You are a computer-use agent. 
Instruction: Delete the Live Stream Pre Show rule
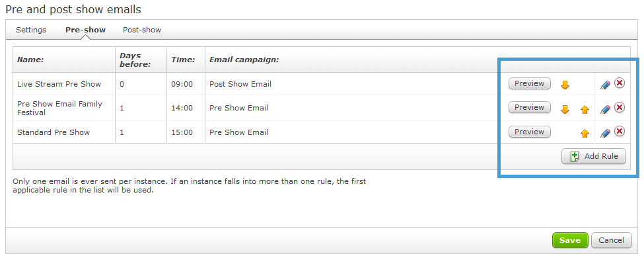[620, 83]
